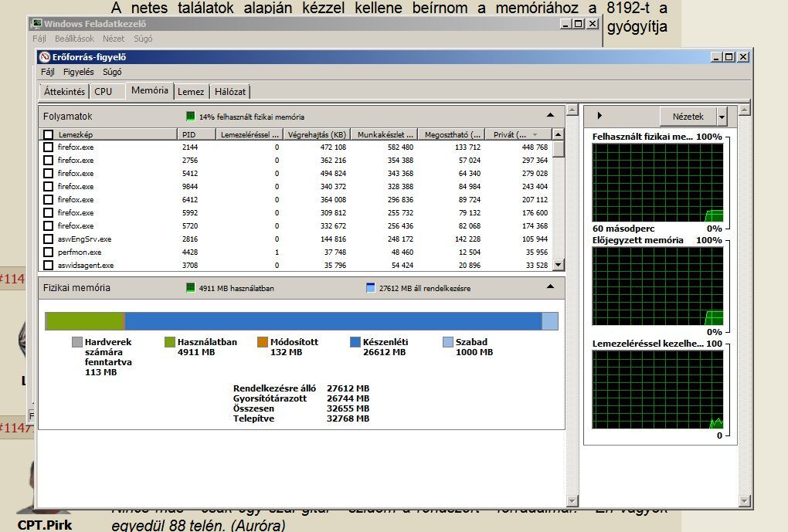Viewport: 788px width, 532px height.
Task: Switch to the CPU tab
Action: pos(103,91)
